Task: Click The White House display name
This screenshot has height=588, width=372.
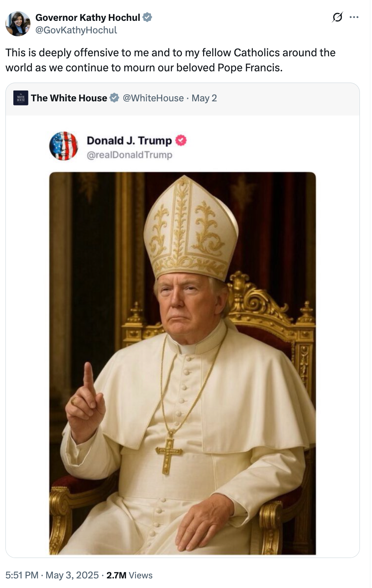Action: [x=69, y=98]
